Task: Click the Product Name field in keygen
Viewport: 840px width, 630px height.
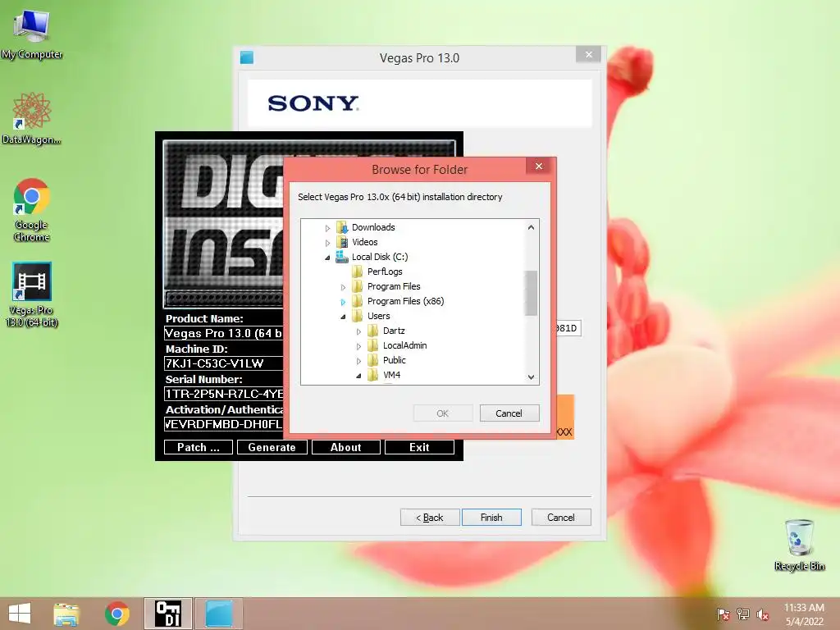Action: (223, 333)
